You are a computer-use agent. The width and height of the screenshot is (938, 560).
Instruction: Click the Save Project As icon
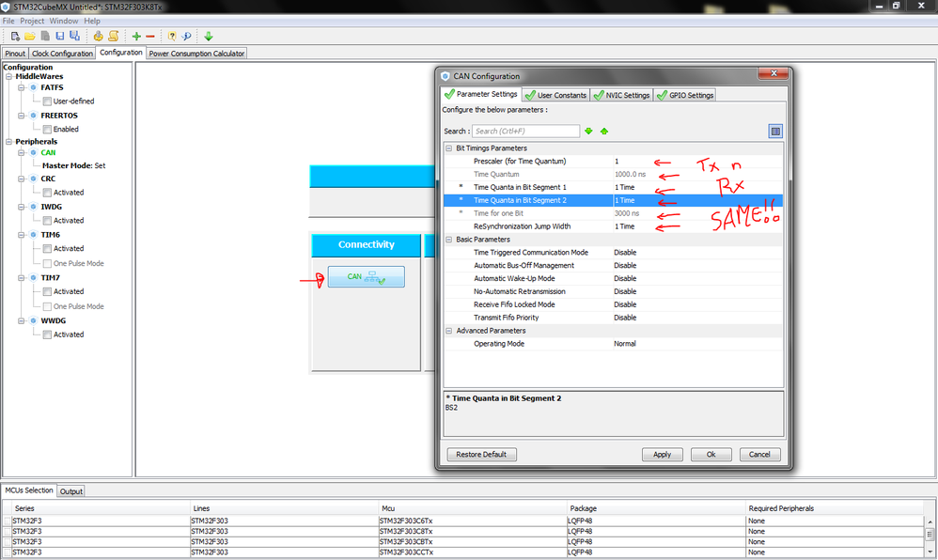coord(74,37)
